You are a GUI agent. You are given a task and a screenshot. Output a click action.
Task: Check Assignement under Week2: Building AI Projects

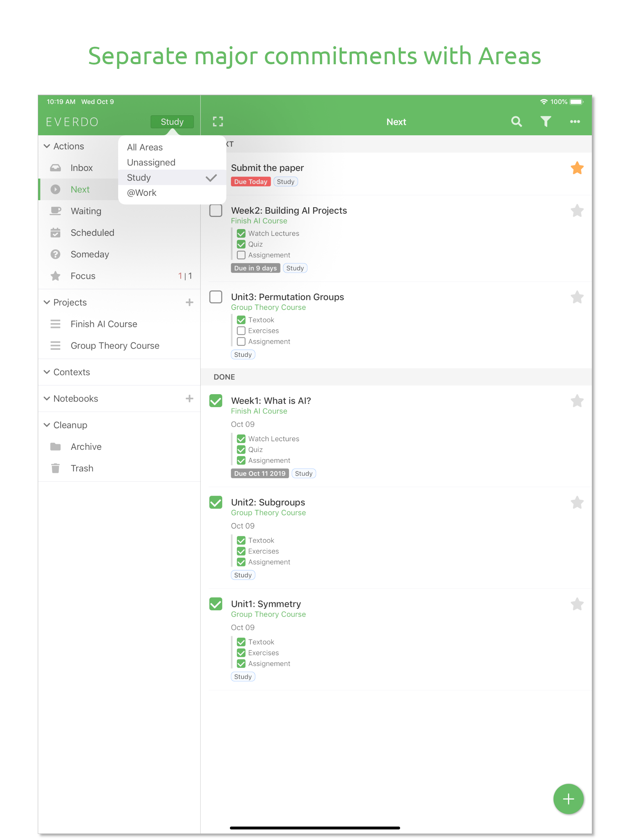[241, 255]
